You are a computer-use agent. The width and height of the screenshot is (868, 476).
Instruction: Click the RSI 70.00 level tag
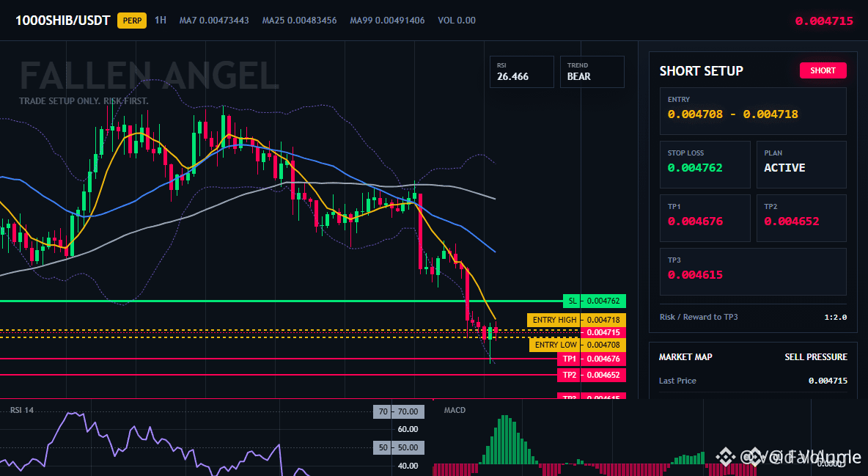[x=399, y=411]
